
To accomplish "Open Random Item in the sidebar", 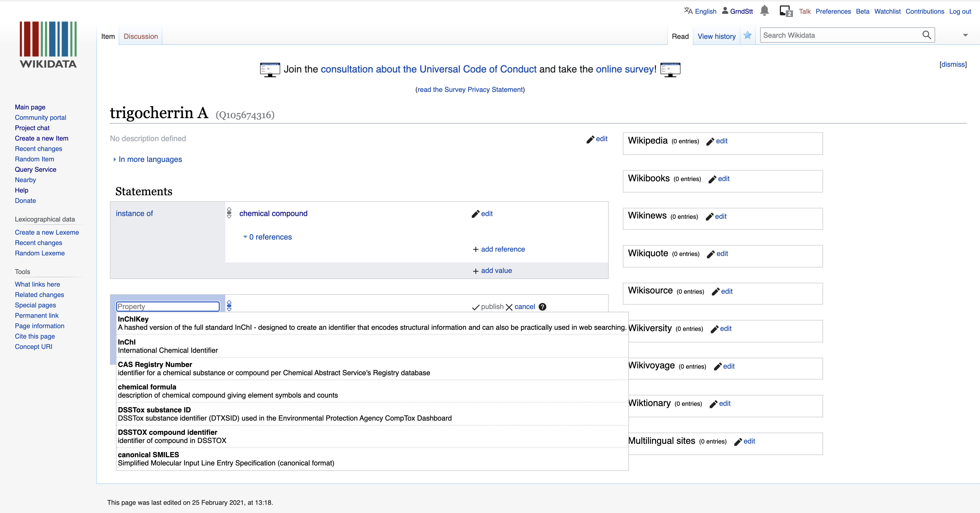I will [x=34, y=159].
